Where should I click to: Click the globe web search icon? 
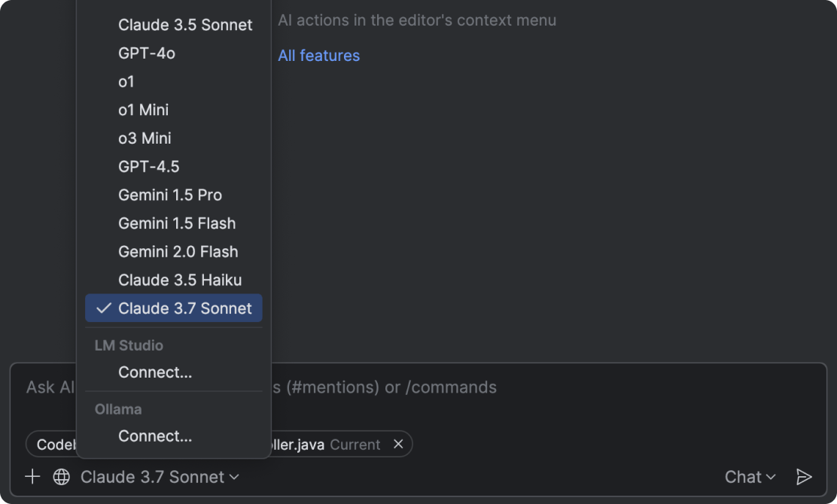(62, 477)
